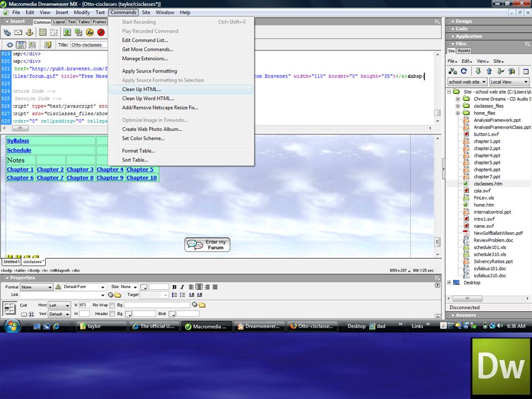The height and width of the screenshot is (399, 532).
Task: Toggle Align Center text button
Action: 199,287
